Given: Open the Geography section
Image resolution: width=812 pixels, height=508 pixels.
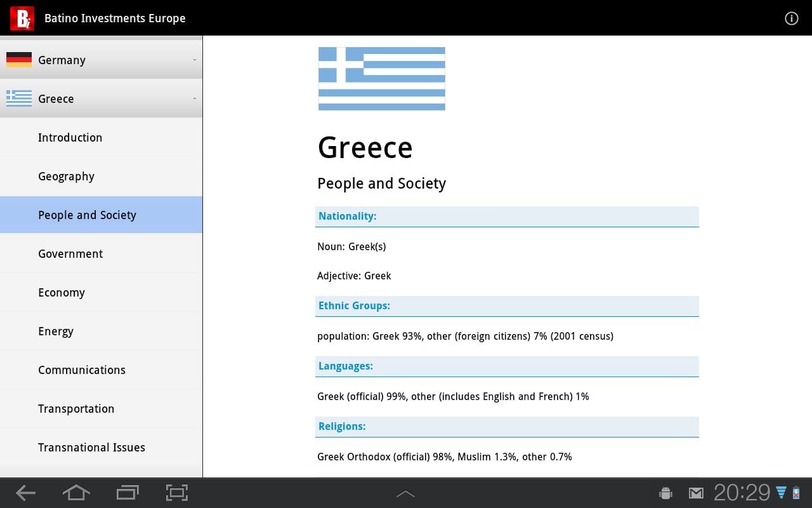Looking at the screenshot, I should point(101,176).
